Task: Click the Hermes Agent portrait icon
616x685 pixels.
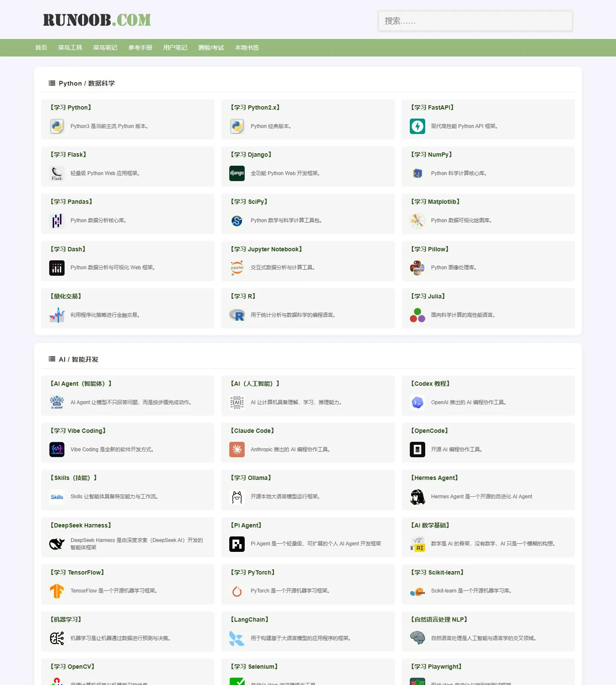Action: point(418,497)
